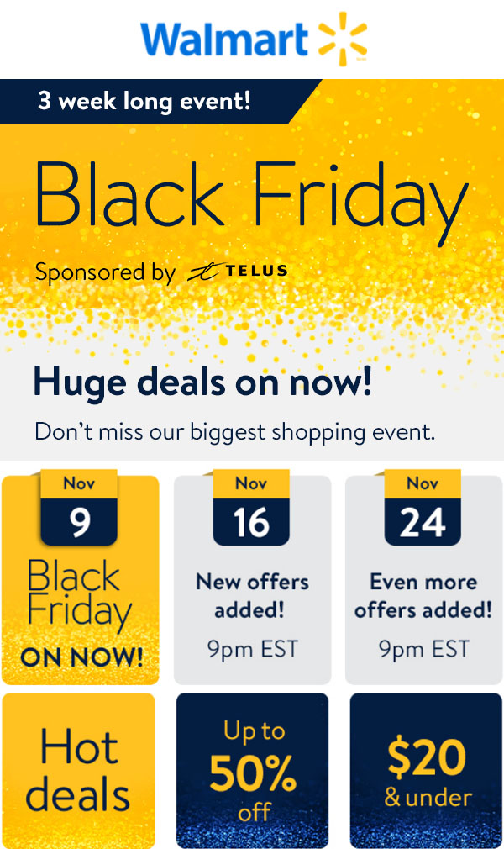Click the Black Friday text in Nov 9 tile
Viewport: 504px width, 849px height.
pos(79,594)
